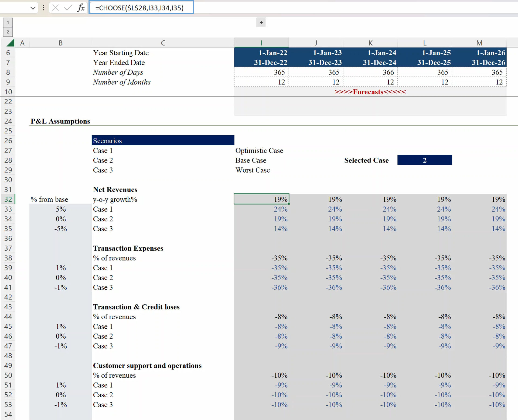Select the Scenarios header cell
518x420 pixels.
coord(163,140)
